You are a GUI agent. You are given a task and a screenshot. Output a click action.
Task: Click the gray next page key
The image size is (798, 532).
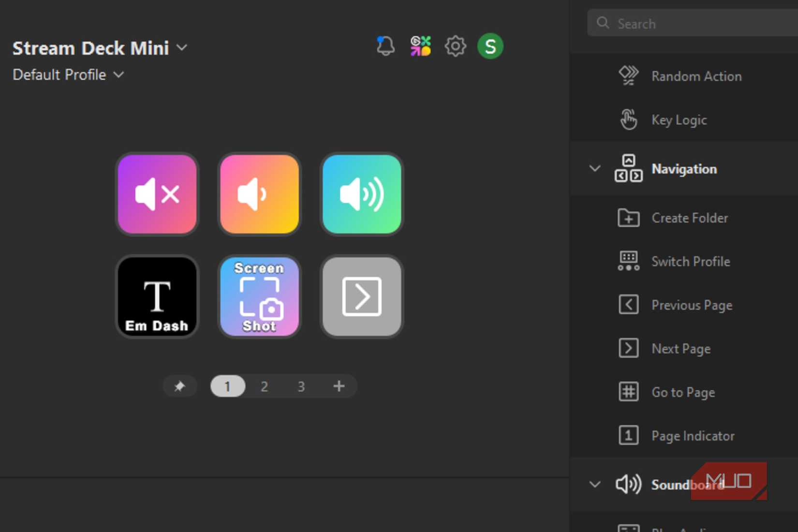(362, 296)
